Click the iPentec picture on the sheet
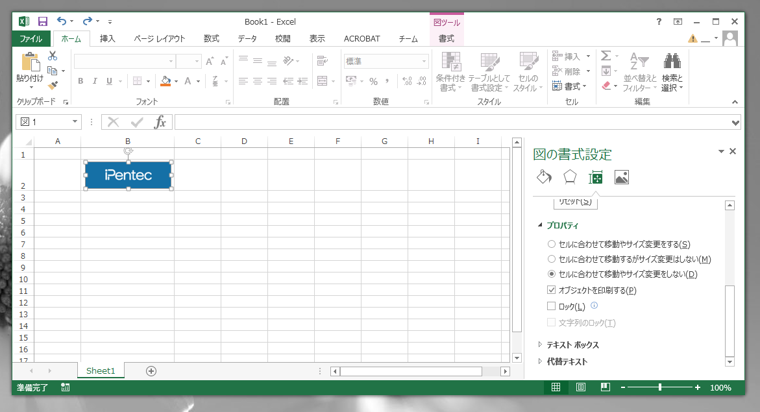Image resolution: width=760 pixels, height=412 pixels. (x=128, y=175)
